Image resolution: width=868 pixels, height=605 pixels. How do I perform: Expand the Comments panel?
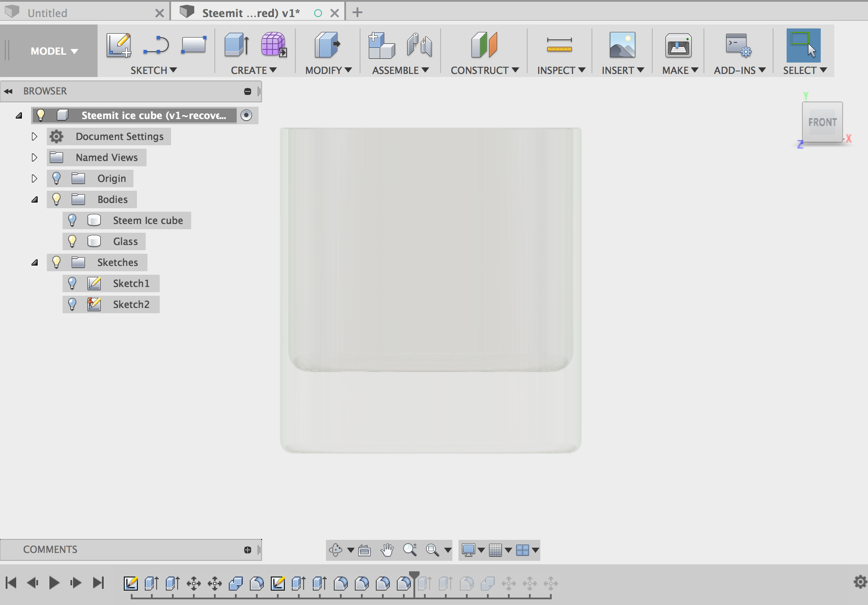pyautogui.click(x=248, y=550)
